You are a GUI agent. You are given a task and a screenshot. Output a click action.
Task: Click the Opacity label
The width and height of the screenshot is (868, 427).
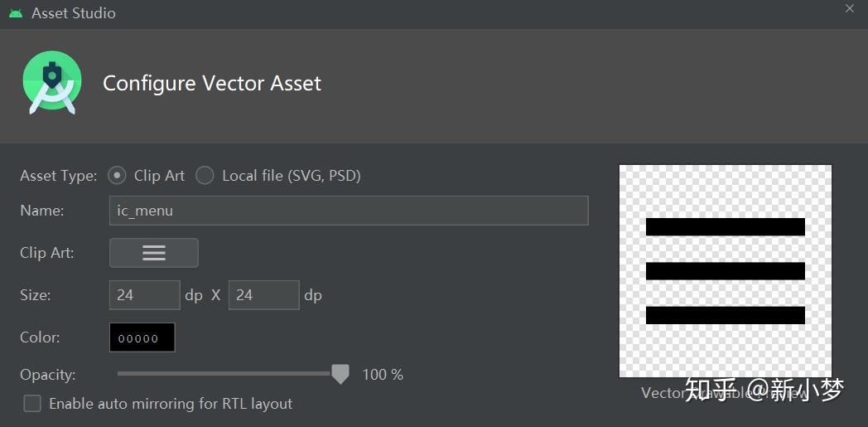click(x=48, y=375)
